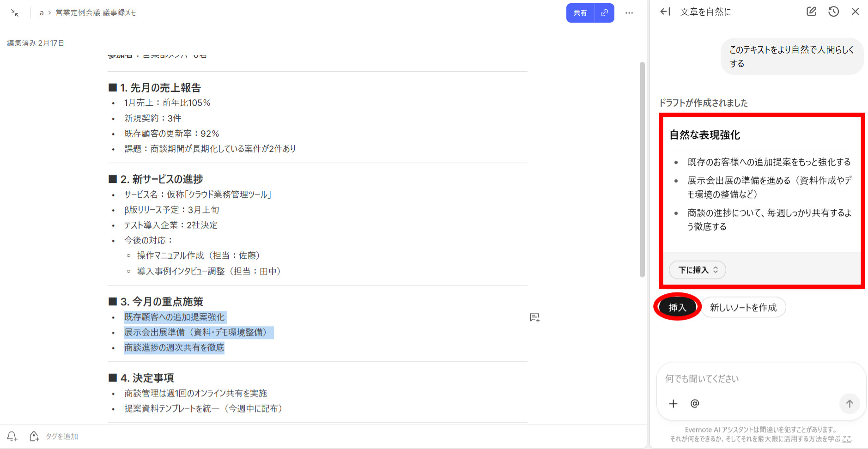Create a new note with 新しいノートを作成
Image resolution: width=868 pixels, height=449 pixels.
point(743,307)
